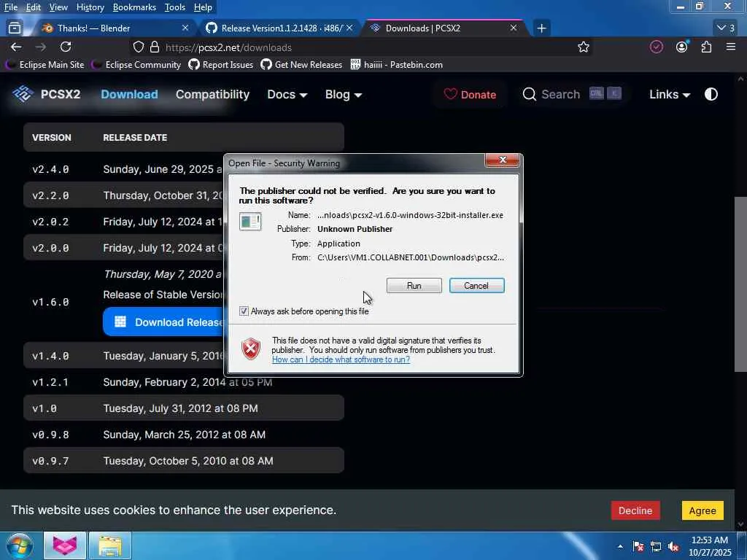747x560 pixels.
Task: Toggle the dark/light theme switch
Action: click(711, 94)
